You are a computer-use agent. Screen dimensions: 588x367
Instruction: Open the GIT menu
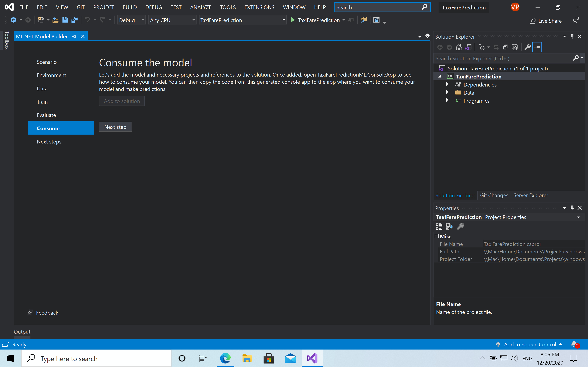[x=80, y=7]
